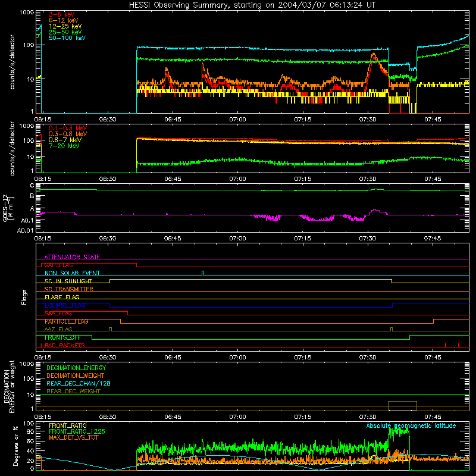Click the FRONTS_OFF flag label
The width and height of the screenshot is (476, 476).
[62, 337]
